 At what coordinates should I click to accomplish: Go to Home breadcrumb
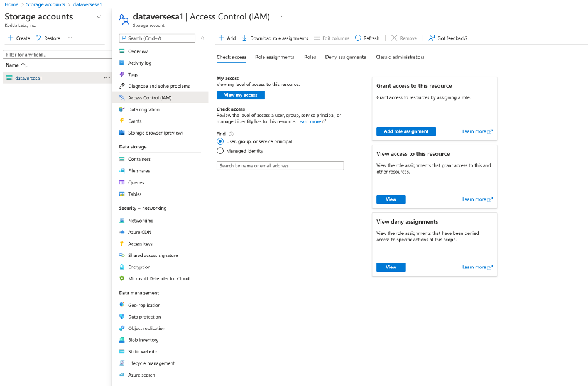pos(11,4)
